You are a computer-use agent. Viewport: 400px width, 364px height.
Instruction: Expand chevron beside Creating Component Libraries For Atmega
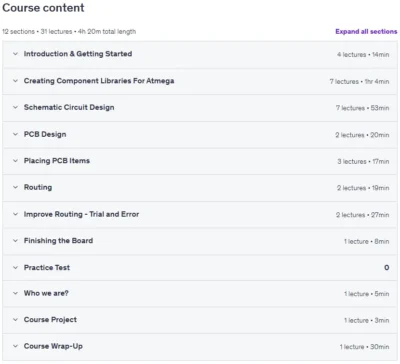(x=15, y=81)
